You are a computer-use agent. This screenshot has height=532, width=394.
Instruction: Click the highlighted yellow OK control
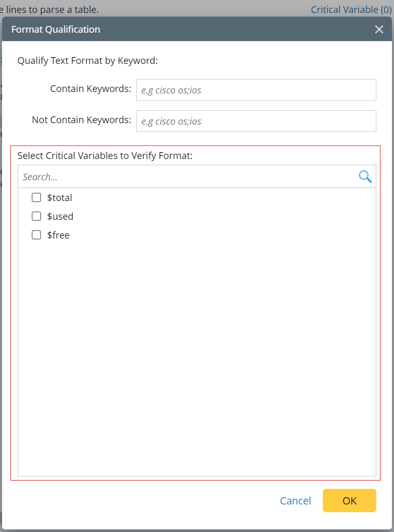(349, 500)
